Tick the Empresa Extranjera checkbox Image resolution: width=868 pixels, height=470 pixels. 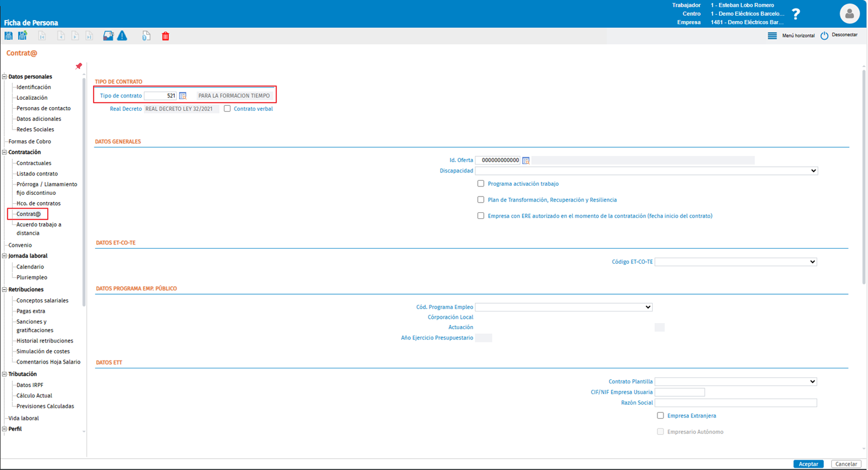pyautogui.click(x=661, y=416)
